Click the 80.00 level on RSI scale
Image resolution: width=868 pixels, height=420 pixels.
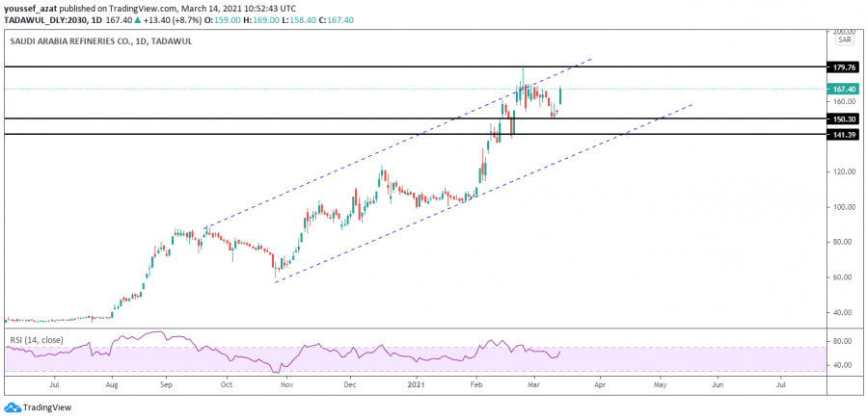841,341
